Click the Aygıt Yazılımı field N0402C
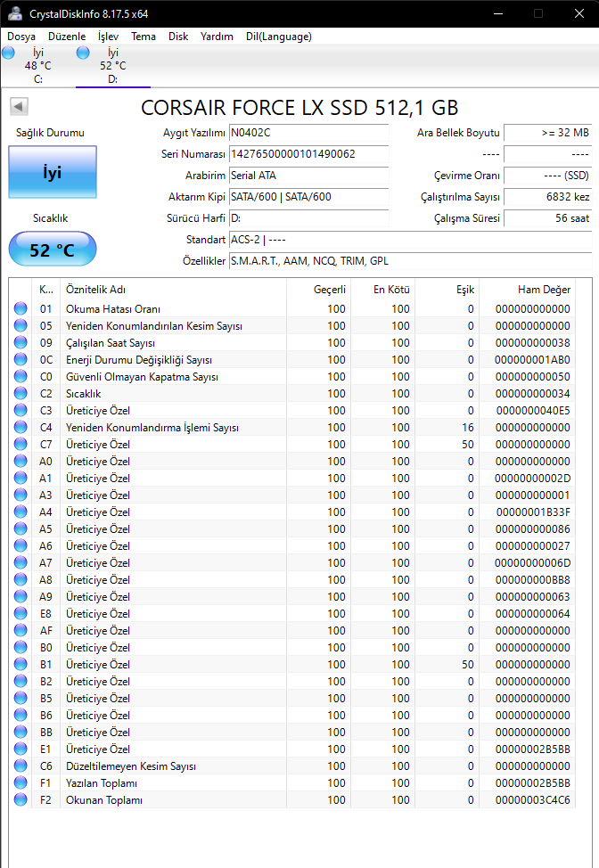 tap(309, 133)
